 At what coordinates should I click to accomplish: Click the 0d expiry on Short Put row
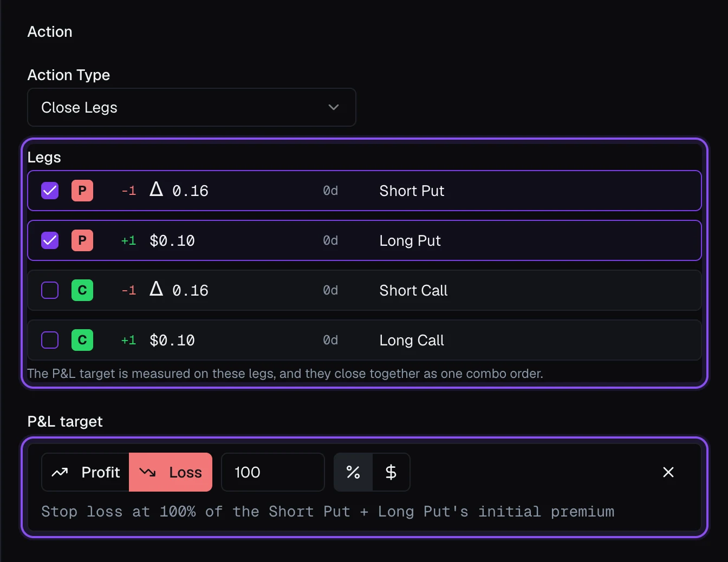pos(330,191)
